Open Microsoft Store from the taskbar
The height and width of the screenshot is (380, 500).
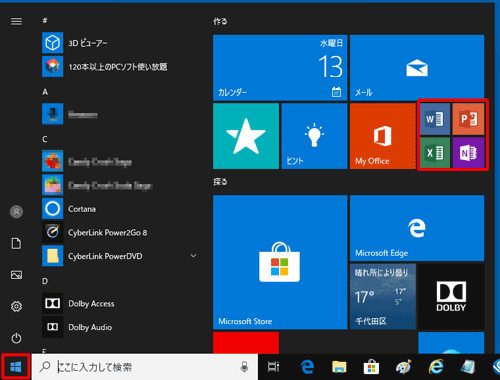(x=371, y=367)
